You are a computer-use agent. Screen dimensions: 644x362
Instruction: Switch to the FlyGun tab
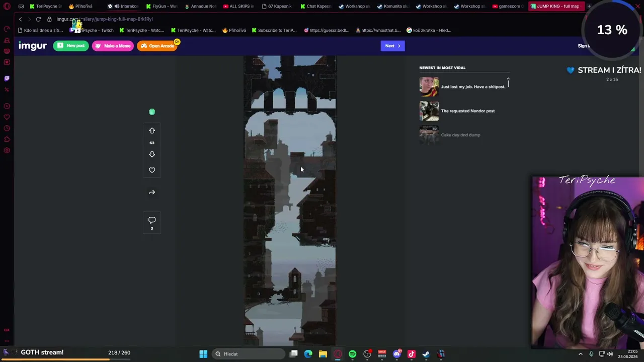pyautogui.click(x=162, y=7)
